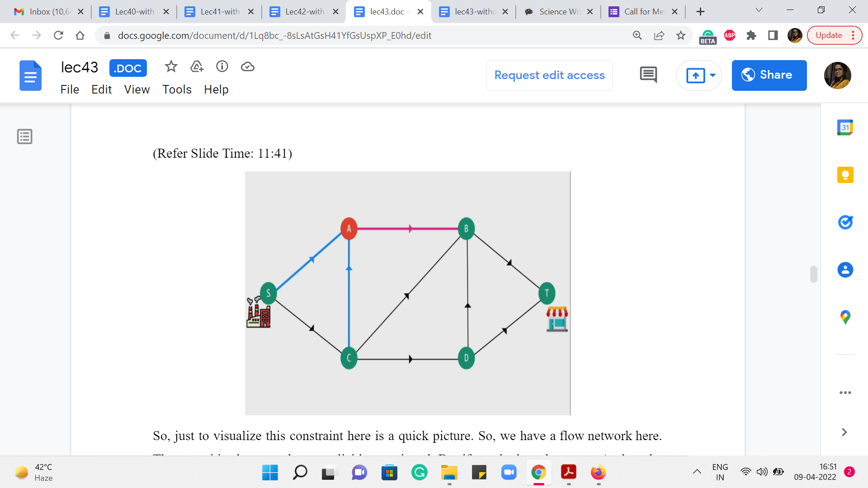Click the flow network diagram image
The width and height of the screenshot is (868, 488).
point(407,293)
